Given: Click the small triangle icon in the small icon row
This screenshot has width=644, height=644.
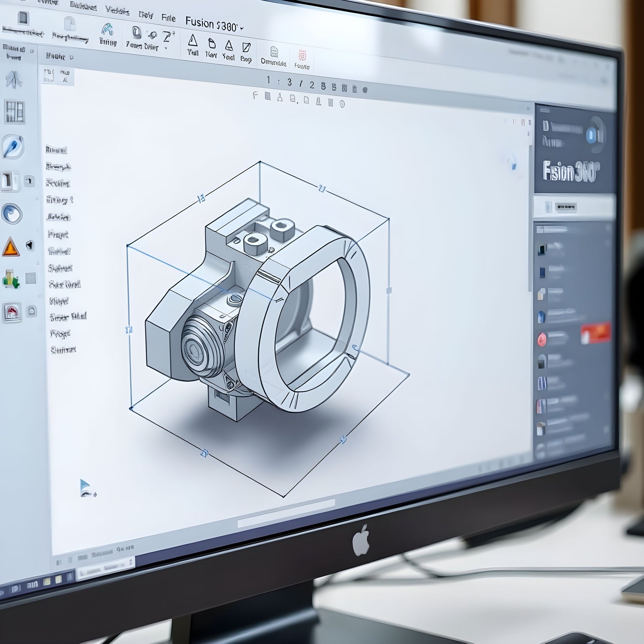Looking at the screenshot, I should tap(280, 98).
